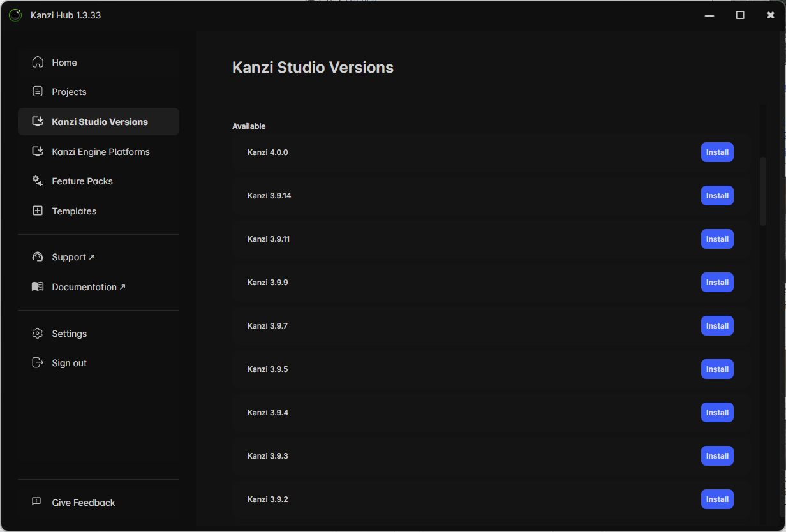Click the Settings gear icon

38,334
